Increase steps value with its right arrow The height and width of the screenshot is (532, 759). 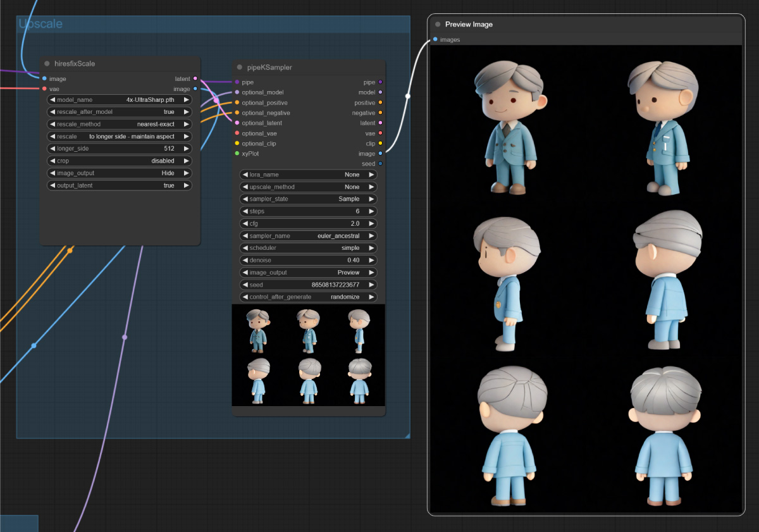tap(371, 211)
